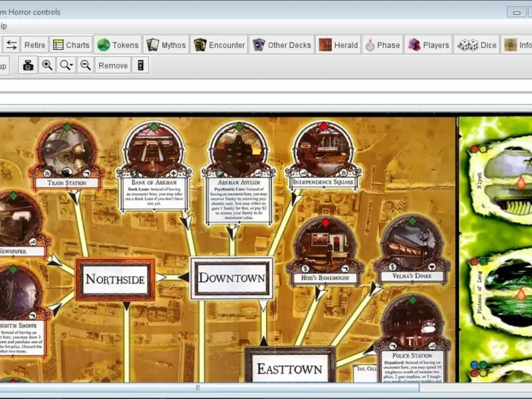Viewport: 532px width, 399px height.
Task: Click the Retire button
Action: point(35,45)
